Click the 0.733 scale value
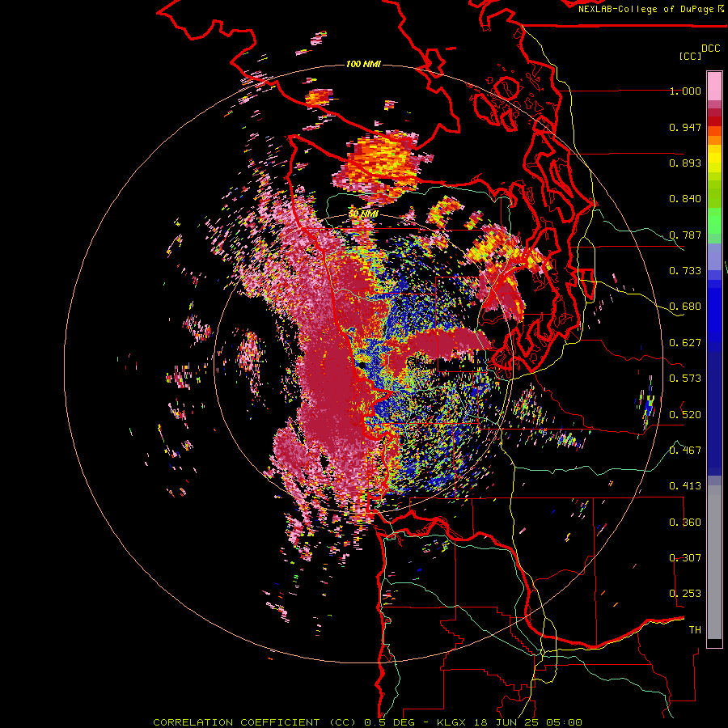This screenshot has height=728, width=728. tap(685, 271)
